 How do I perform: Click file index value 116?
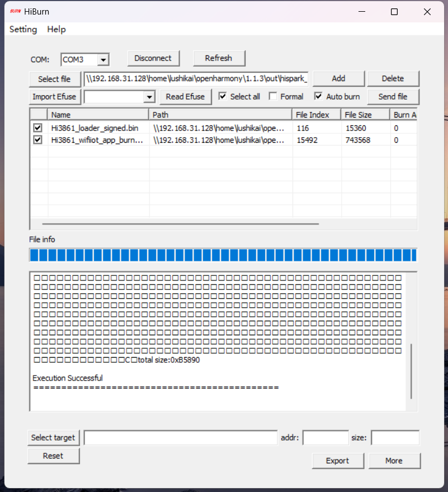tap(303, 128)
